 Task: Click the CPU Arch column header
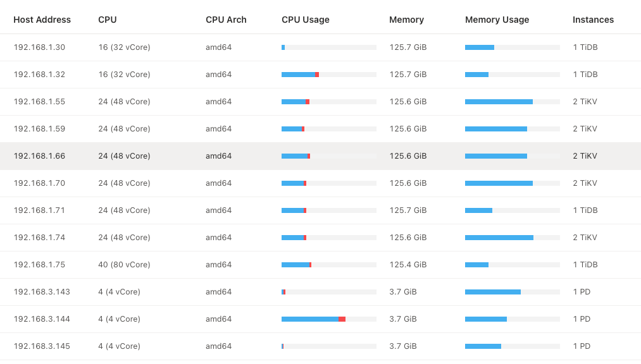click(x=226, y=20)
